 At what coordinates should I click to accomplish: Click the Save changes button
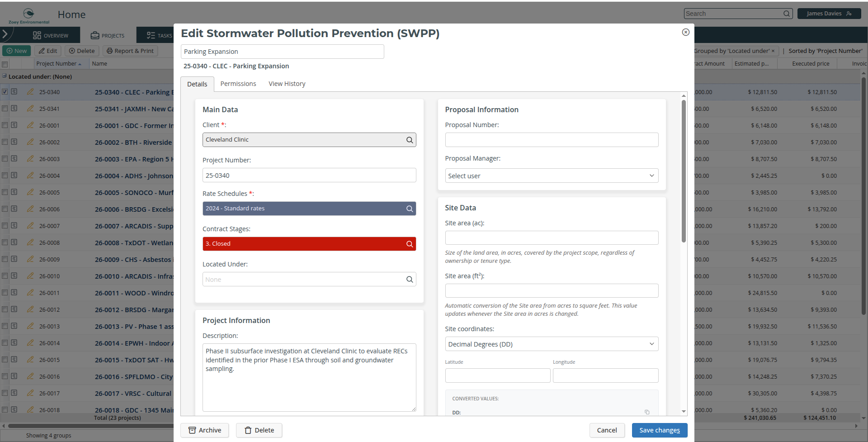(660, 430)
